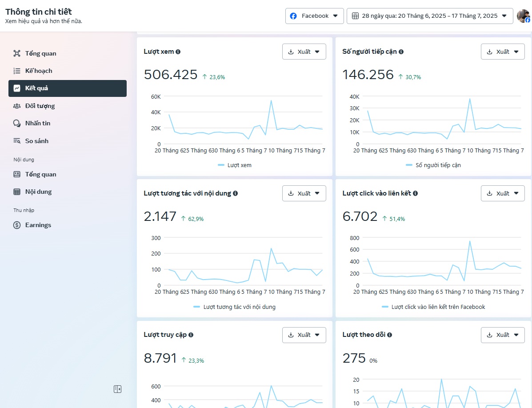Click the calendar icon in date range picker
Screen dimensions: 532x408
point(355,16)
